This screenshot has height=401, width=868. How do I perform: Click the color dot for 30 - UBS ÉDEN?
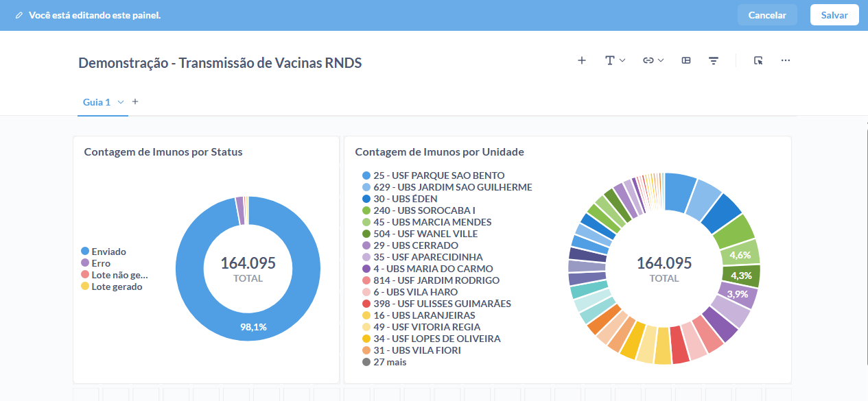pos(366,199)
